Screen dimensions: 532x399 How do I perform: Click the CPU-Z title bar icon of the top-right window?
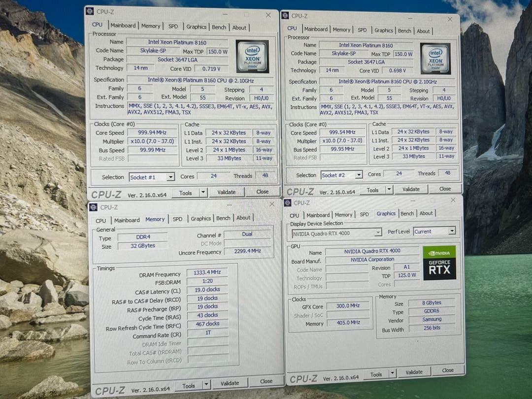(286, 15)
